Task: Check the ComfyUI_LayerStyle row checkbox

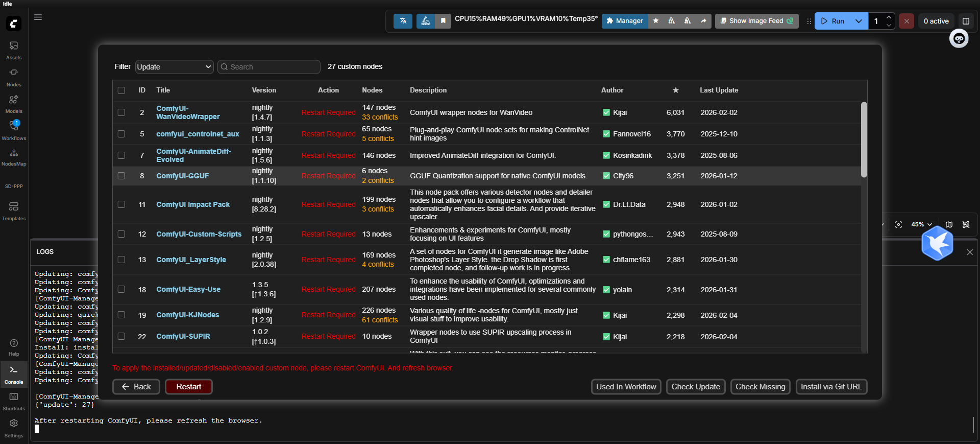Action: [x=121, y=260]
